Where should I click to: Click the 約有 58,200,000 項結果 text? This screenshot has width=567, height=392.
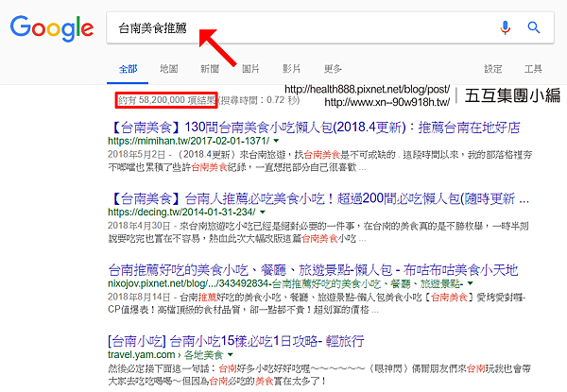pyautogui.click(x=166, y=100)
